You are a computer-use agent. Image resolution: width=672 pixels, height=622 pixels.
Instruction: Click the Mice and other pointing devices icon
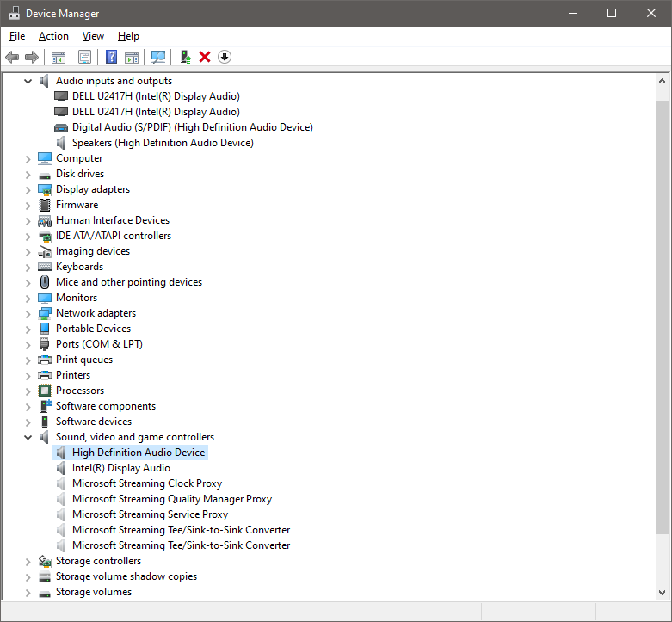(45, 282)
